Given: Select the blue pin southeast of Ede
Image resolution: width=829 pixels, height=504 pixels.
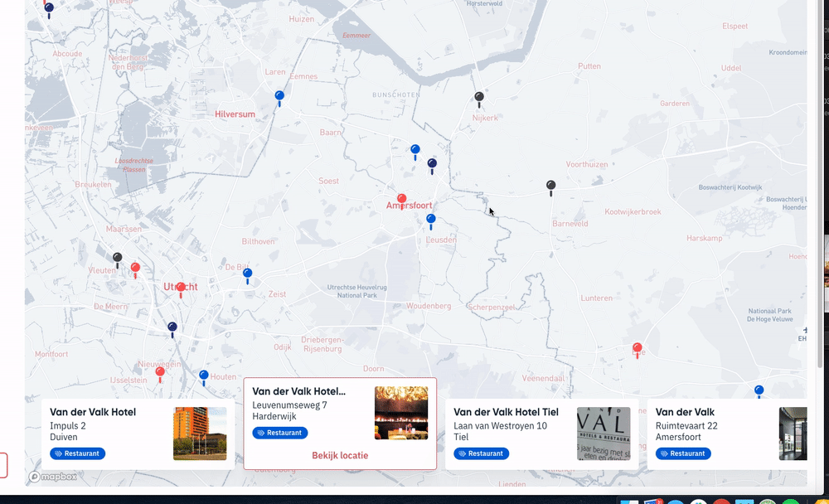Looking at the screenshot, I should click(759, 391).
